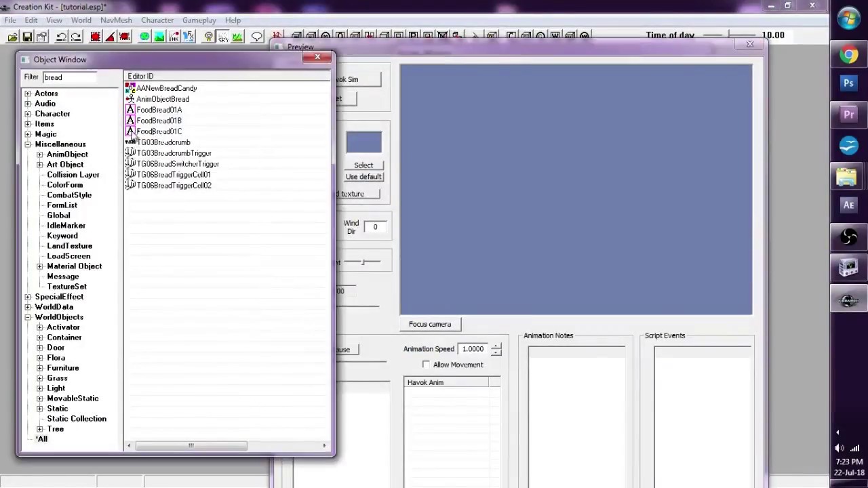Image resolution: width=868 pixels, height=488 pixels.
Task: Open Google Chrome from the taskbar
Action: click(848, 55)
